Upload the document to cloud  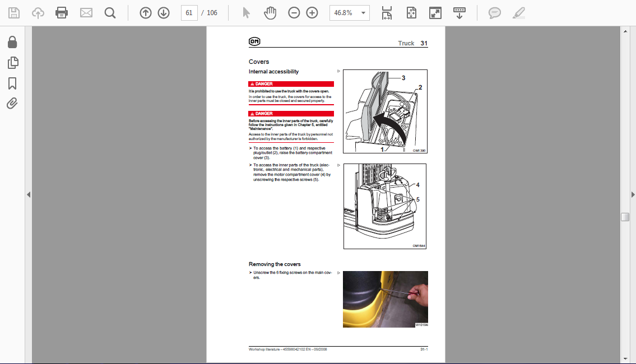coord(38,13)
